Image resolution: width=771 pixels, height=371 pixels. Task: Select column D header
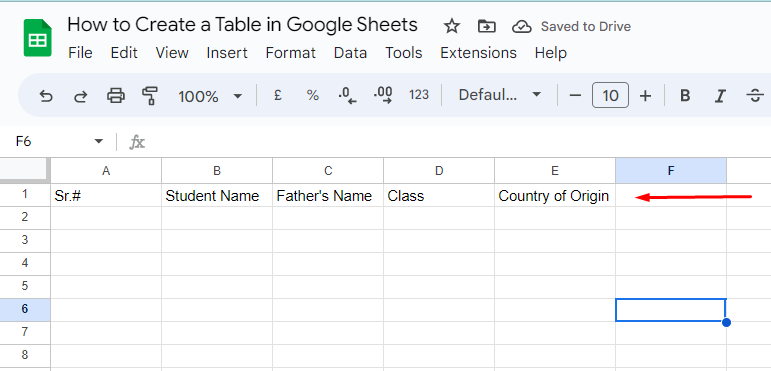[x=439, y=171]
